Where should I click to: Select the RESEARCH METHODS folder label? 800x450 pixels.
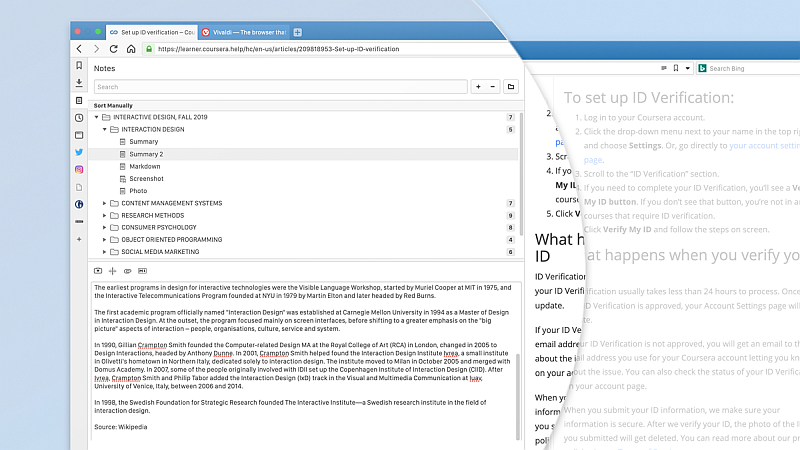(153, 215)
